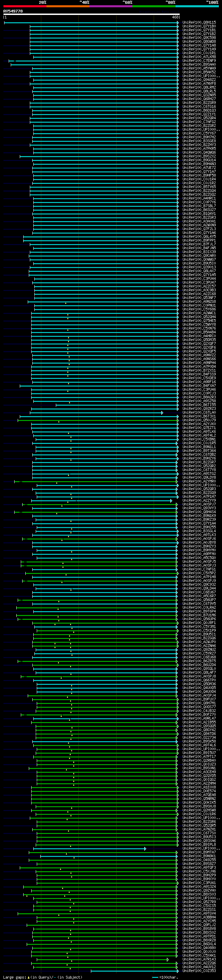Click the Large gaps legend text

tap(43, 977)
